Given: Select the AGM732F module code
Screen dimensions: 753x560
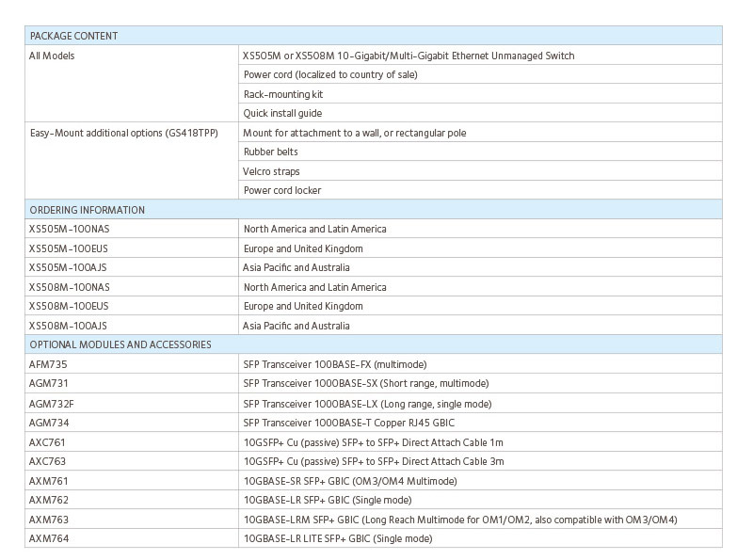Looking at the screenshot, I should point(51,404).
